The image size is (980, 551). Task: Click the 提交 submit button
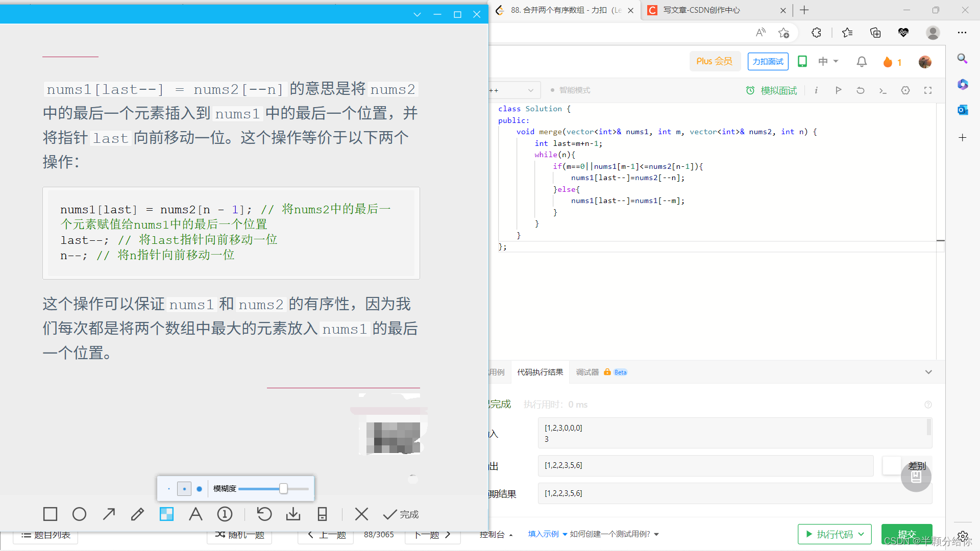pos(906,534)
